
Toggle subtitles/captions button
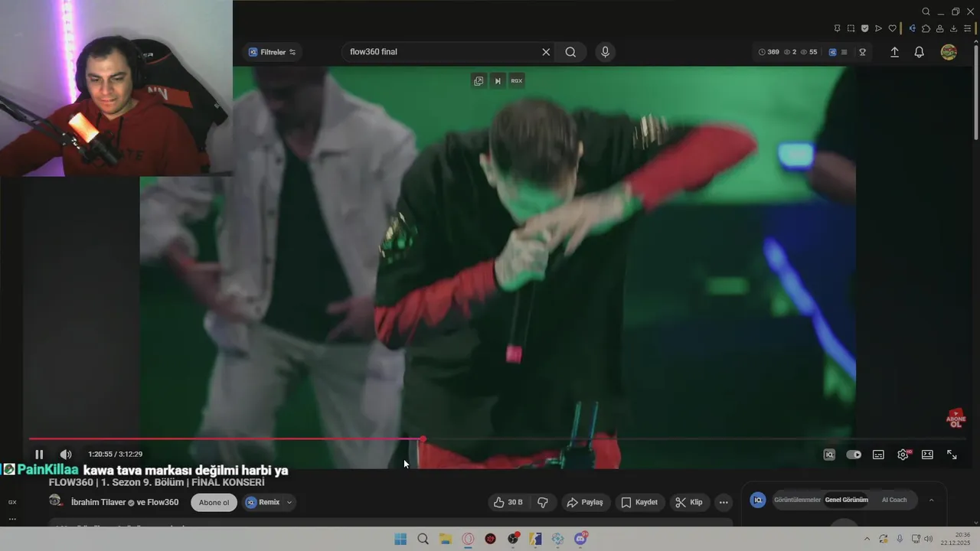(x=878, y=455)
